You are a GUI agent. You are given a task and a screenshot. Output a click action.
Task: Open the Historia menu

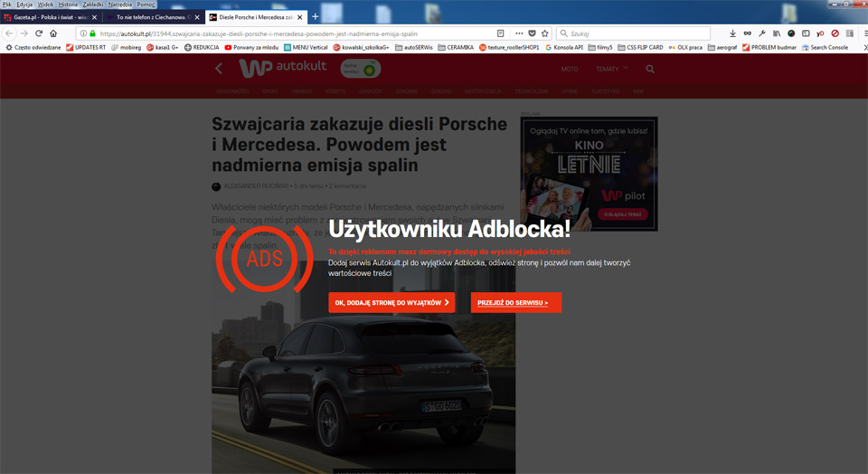tap(68, 5)
